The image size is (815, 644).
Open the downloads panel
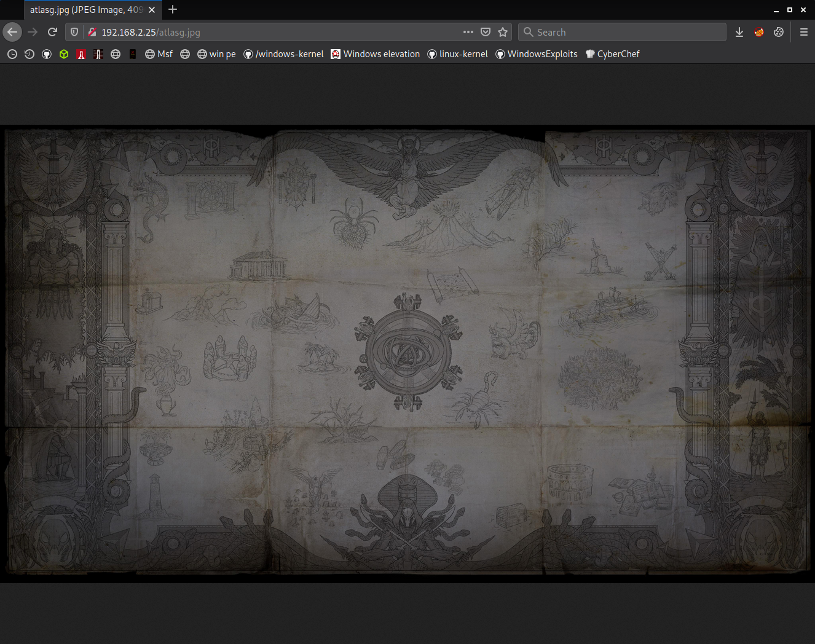(x=739, y=32)
